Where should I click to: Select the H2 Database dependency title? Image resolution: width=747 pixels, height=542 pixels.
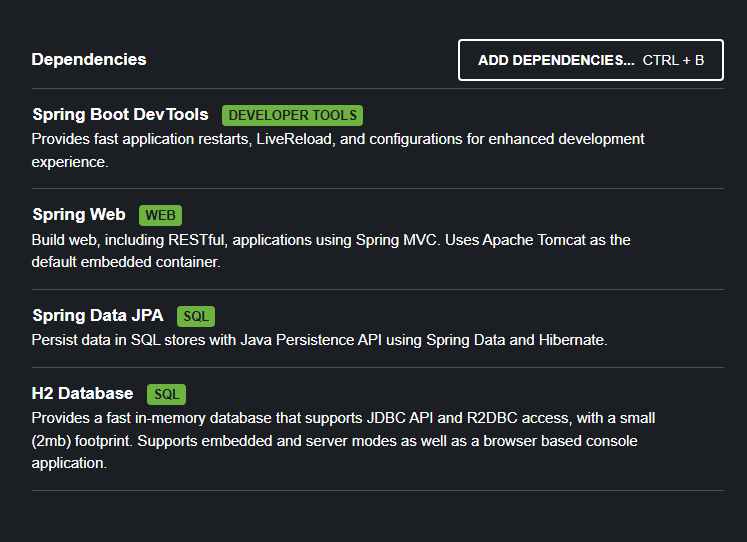point(82,393)
